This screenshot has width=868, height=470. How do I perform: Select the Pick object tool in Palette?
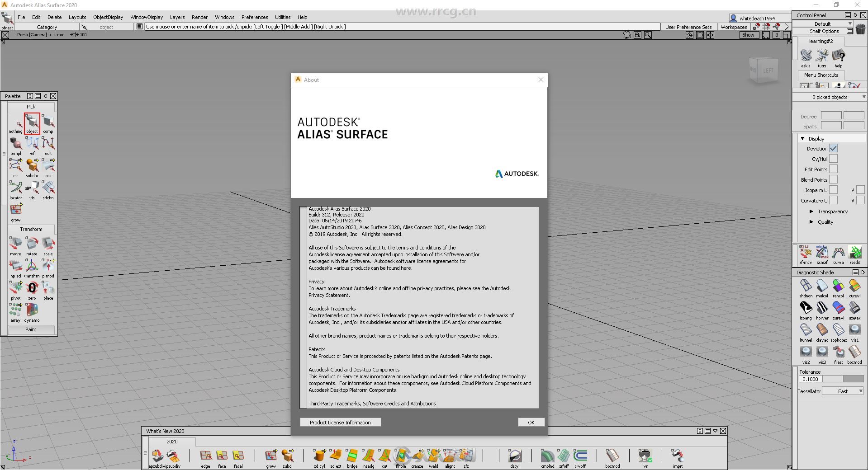(32, 124)
